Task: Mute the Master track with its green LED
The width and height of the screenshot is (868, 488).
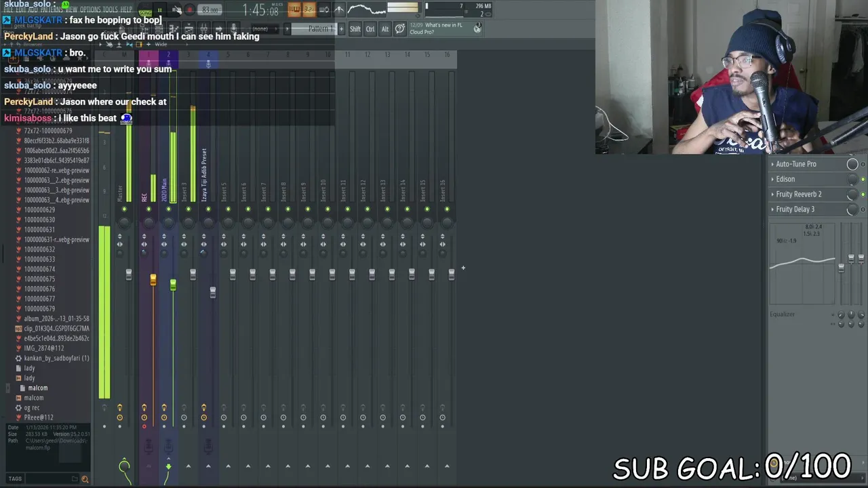Action: coord(124,209)
